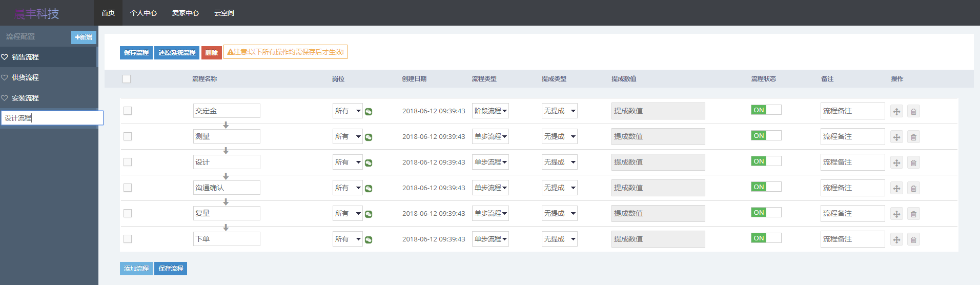Click the heart icon beside 销售流程
This screenshot has height=285, width=980.
tap(5, 57)
